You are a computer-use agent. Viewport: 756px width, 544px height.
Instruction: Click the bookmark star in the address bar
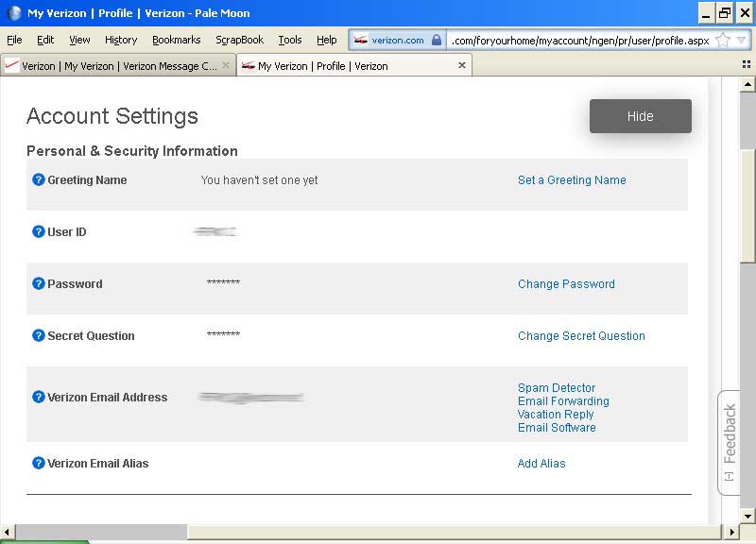click(723, 40)
